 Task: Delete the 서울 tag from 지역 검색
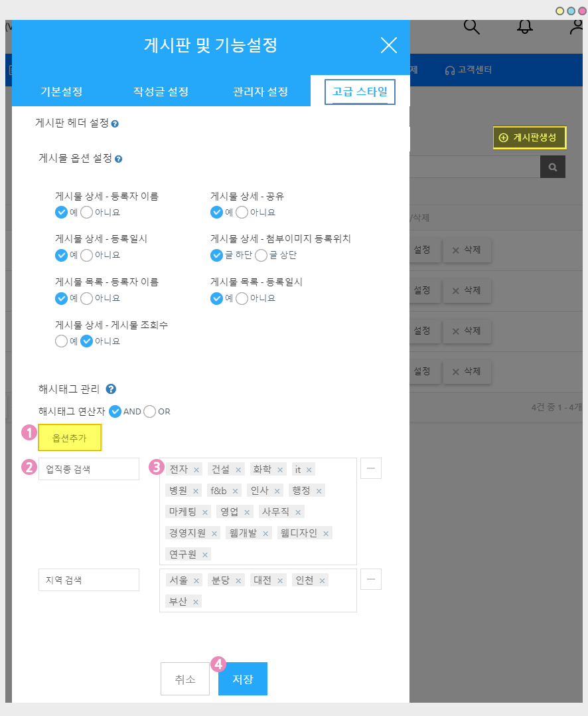coord(196,581)
